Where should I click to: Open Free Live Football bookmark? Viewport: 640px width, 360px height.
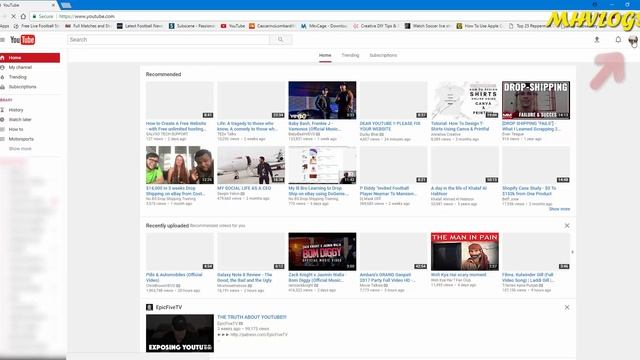tap(36, 26)
